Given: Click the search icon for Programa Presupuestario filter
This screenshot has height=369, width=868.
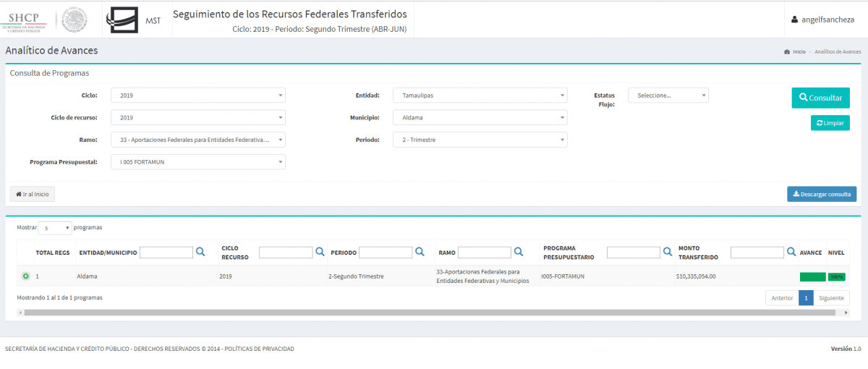Looking at the screenshot, I should 667,253.
